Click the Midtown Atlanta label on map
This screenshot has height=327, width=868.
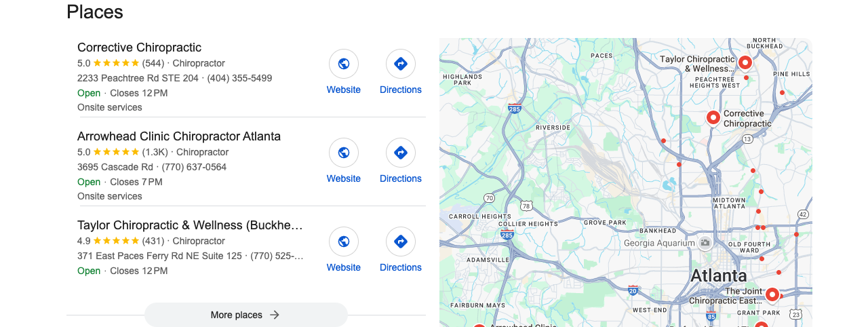tap(729, 203)
